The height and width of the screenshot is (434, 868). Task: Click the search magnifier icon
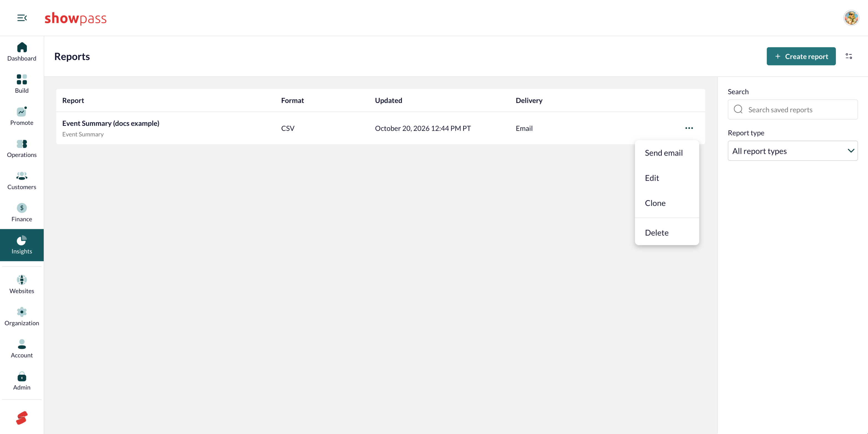pyautogui.click(x=738, y=109)
